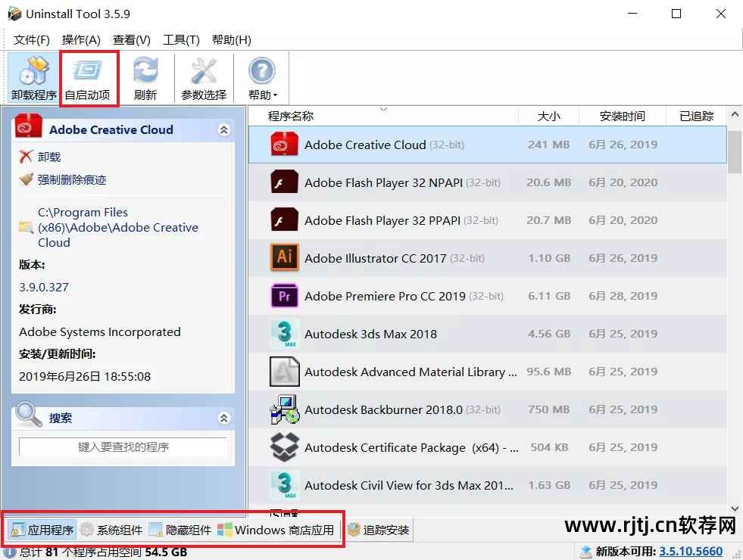Image resolution: width=743 pixels, height=560 pixels.
Task: Click the scroll down arrow of program list
Action: tap(735, 509)
